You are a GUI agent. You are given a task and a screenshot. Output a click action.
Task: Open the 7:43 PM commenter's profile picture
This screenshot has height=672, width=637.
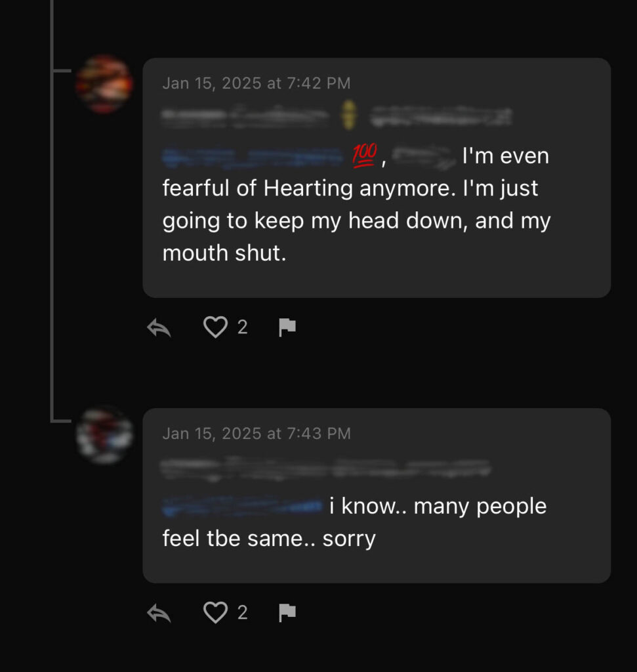(x=104, y=434)
